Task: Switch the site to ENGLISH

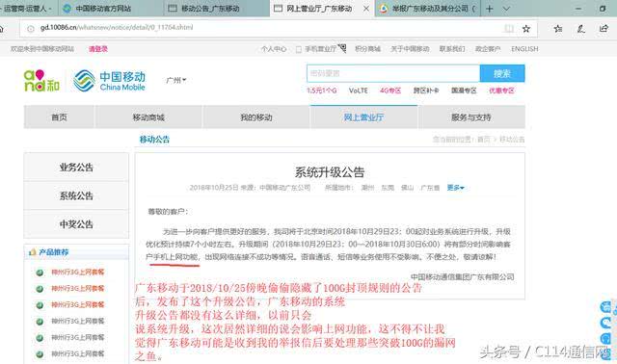Action: [524, 49]
